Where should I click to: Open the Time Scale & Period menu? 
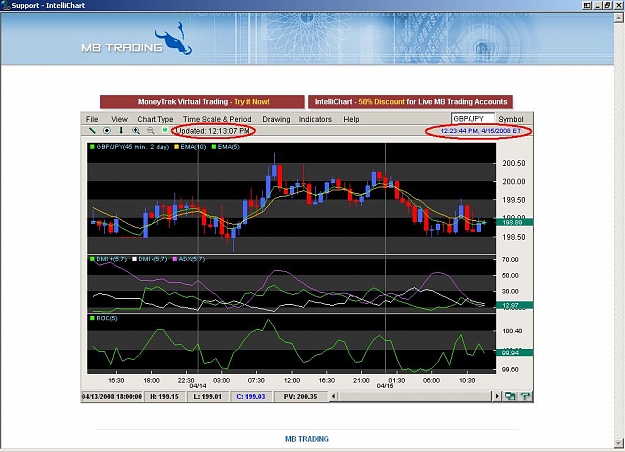(217, 119)
